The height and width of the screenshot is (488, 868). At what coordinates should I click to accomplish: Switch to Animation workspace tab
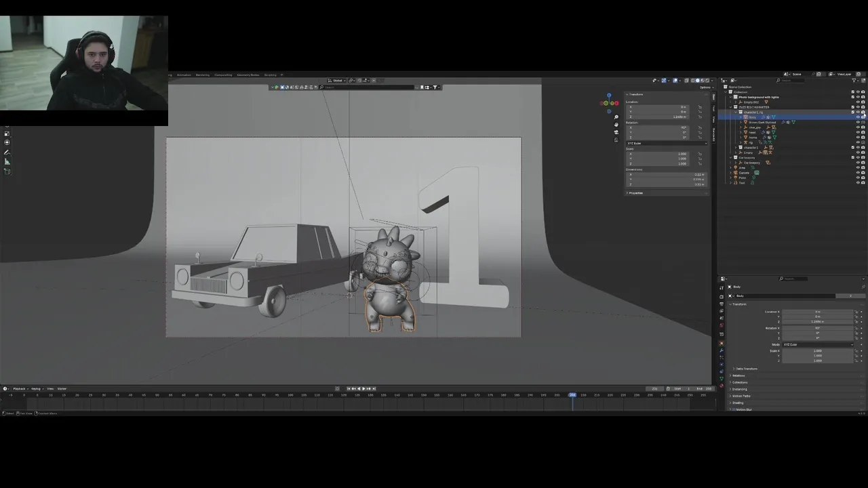click(x=184, y=75)
